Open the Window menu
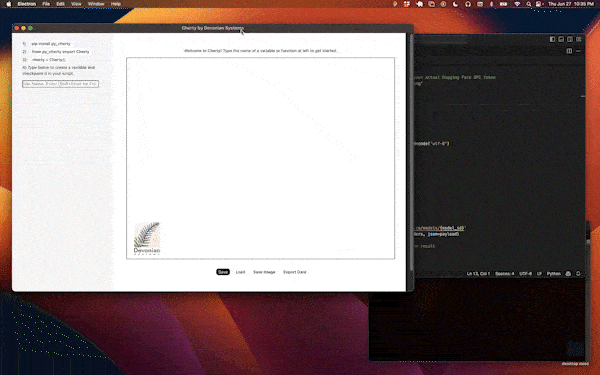 (96, 4)
